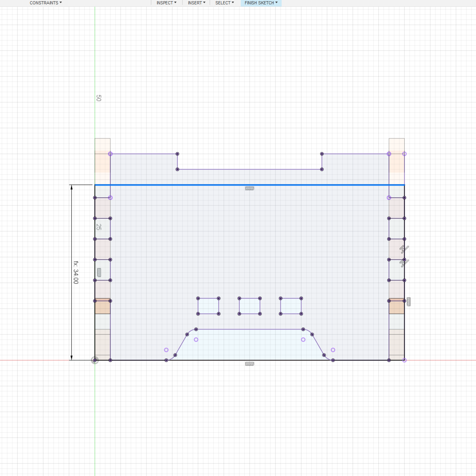The width and height of the screenshot is (476, 476).
Task: Open the SELECT dropdown menu
Action: pyautogui.click(x=225, y=3)
